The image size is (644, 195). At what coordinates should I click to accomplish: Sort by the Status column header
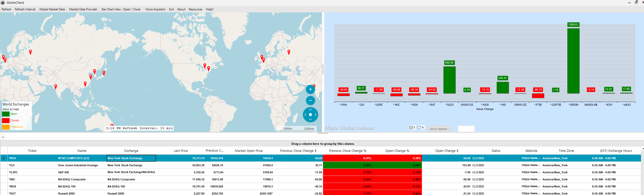point(496,151)
